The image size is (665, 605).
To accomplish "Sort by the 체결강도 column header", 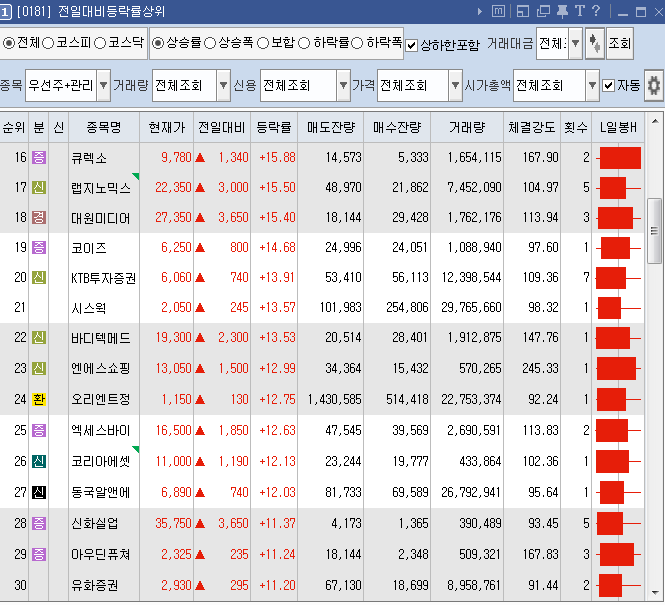I will coord(532,127).
